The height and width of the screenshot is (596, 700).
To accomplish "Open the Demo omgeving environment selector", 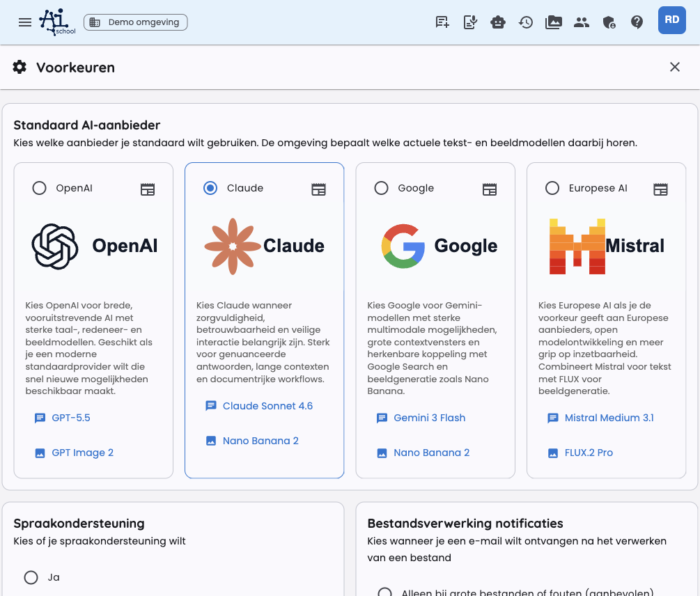I will 135,22.
